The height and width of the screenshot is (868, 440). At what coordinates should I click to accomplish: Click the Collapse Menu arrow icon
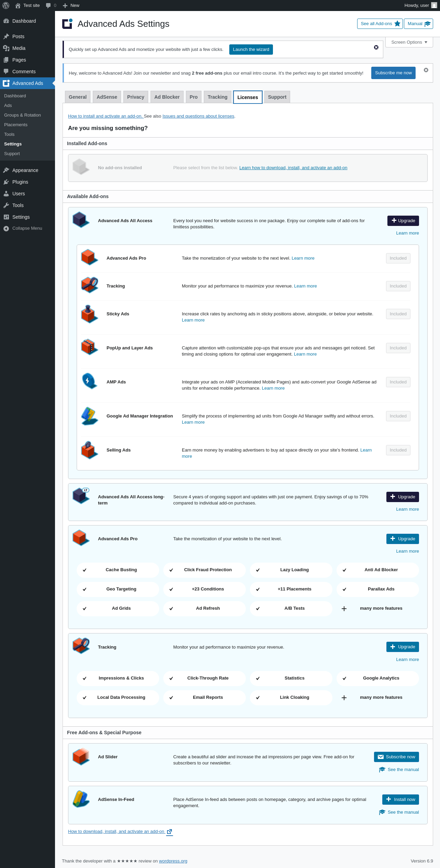[6, 228]
